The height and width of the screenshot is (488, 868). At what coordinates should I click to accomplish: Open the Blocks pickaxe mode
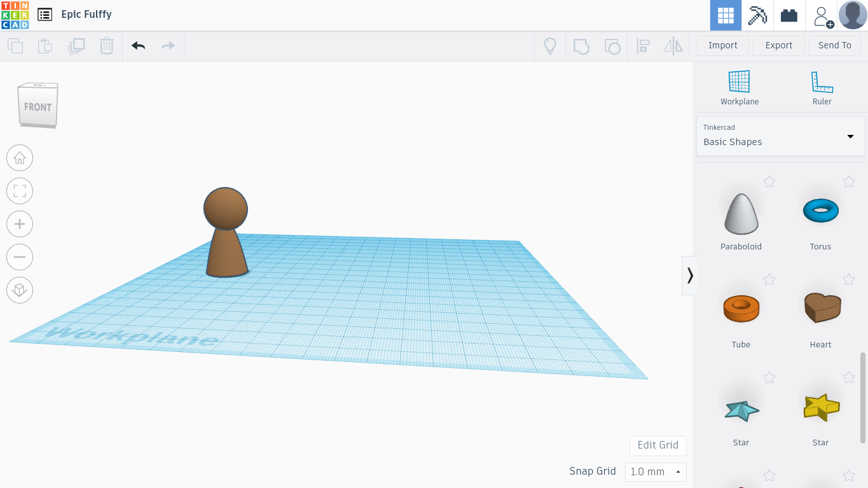point(757,15)
